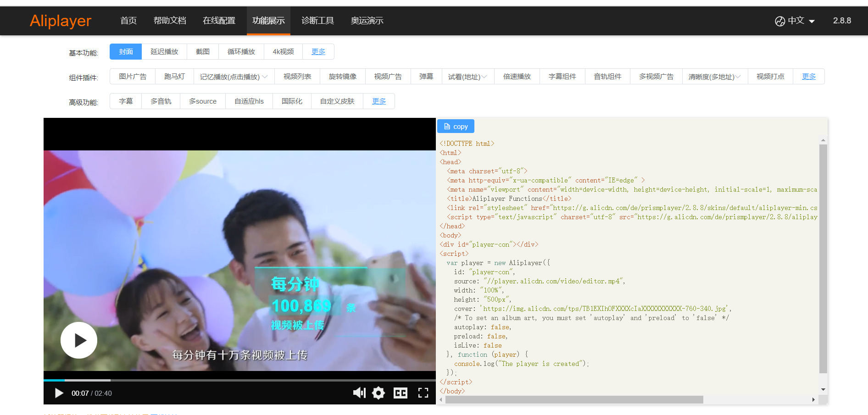Image resolution: width=868 pixels, height=415 pixels.
Task: Click the code panel scroll-down arrow
Action: 823,389
